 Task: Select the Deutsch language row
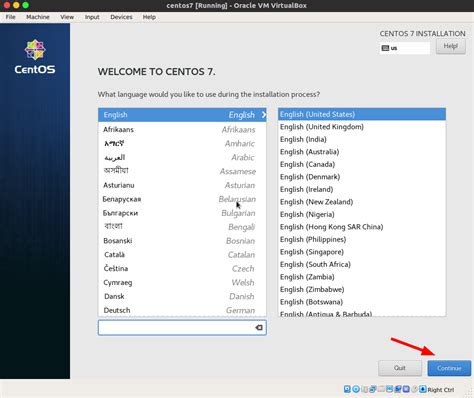click(182, 310)
